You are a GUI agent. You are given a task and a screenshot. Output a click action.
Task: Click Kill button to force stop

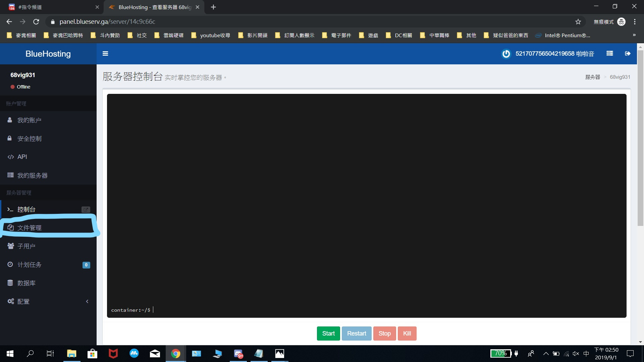[x=407, y=333]
